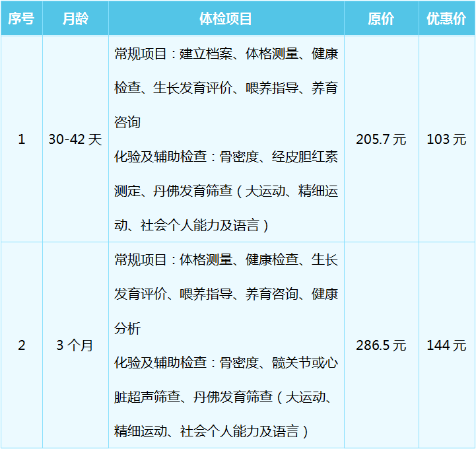476x449 pixels.
Task: Click the 体检项目 column header
Action: [x=226, y=18]
